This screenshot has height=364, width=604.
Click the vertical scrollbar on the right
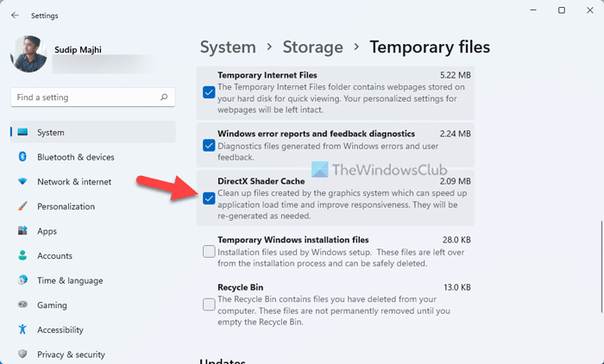(598, 173)
